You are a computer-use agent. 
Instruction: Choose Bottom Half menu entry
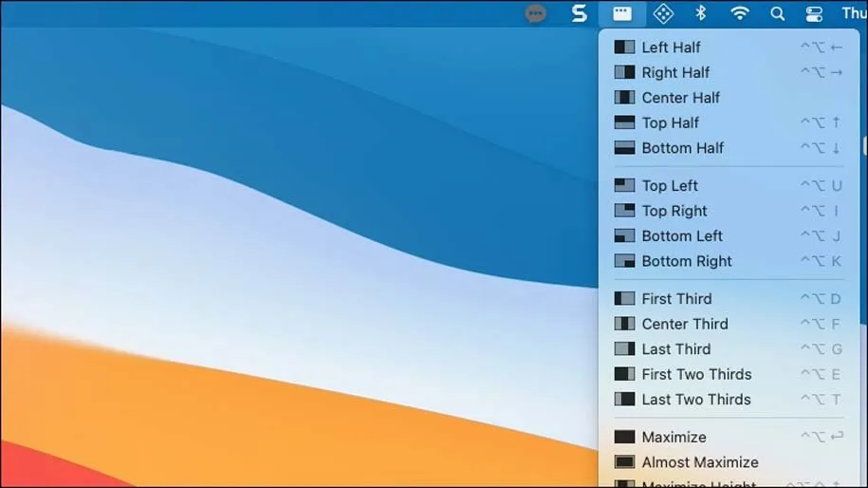click(682, 148)
